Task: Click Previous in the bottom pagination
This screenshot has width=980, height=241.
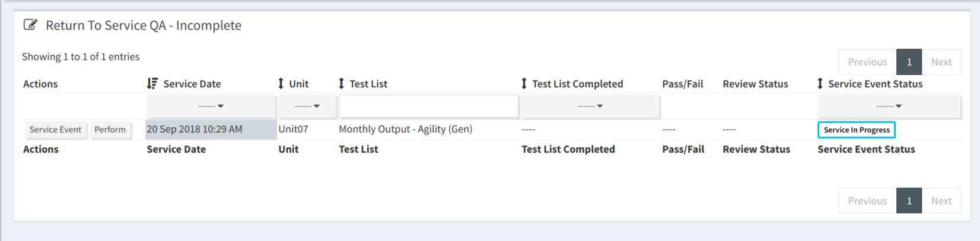Action: [867, 201]
